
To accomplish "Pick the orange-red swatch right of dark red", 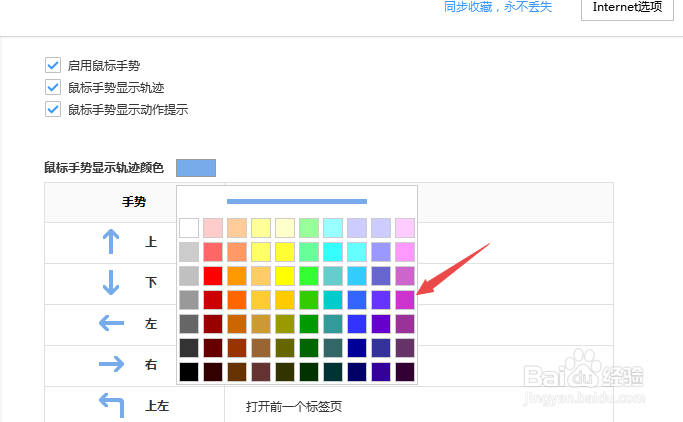I will pos(237,300).
